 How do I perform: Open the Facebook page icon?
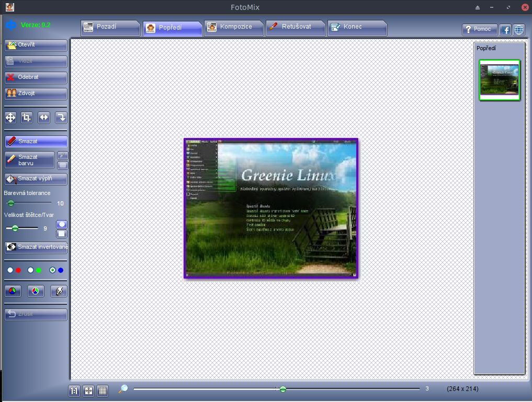click(505, 30)
